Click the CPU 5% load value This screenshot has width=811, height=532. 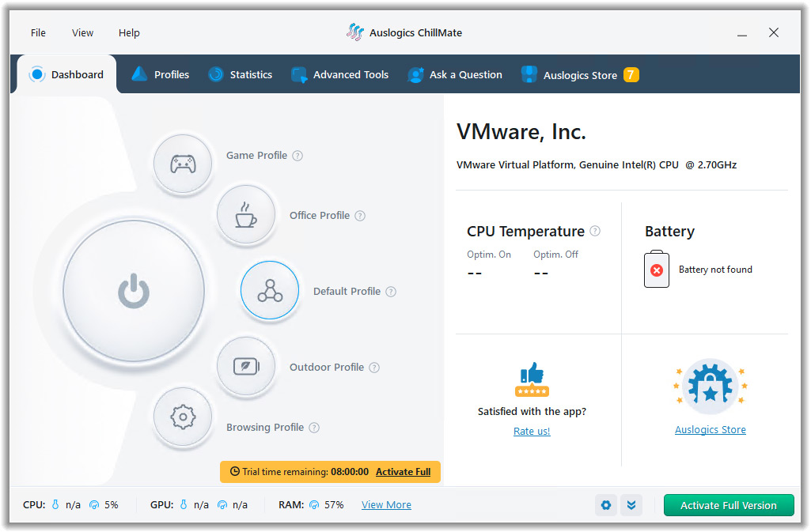click(x=112, y=504)
